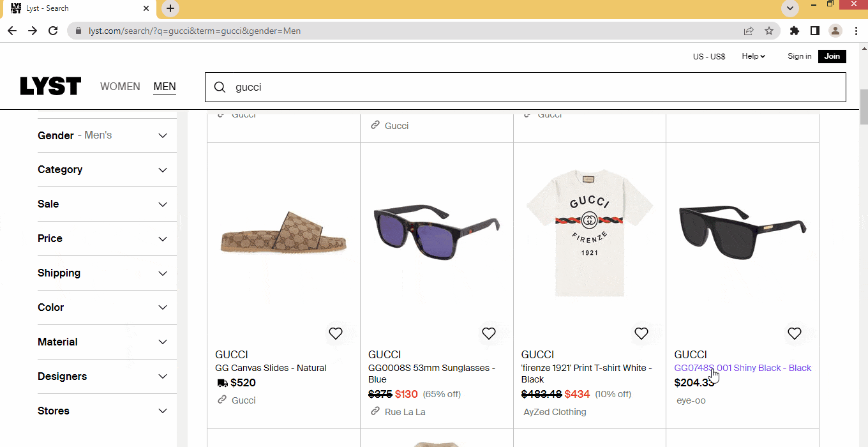
Task: Go back in browser
Action: click(x=12, y=31)
